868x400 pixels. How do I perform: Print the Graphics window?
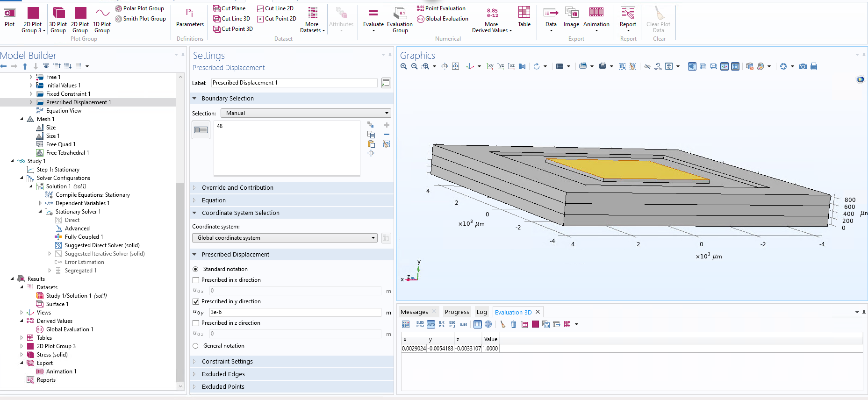tap(814, 66)
